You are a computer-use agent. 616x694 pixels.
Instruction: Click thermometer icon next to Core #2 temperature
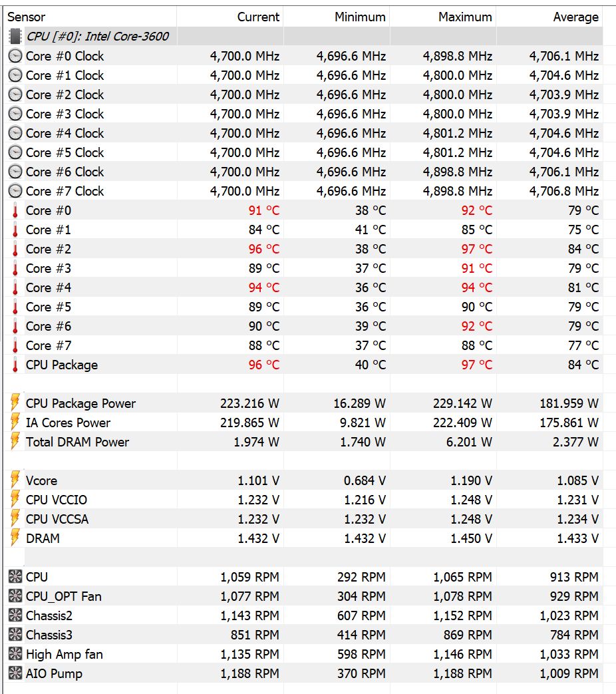pyautogui.click(x=15, y=249)
